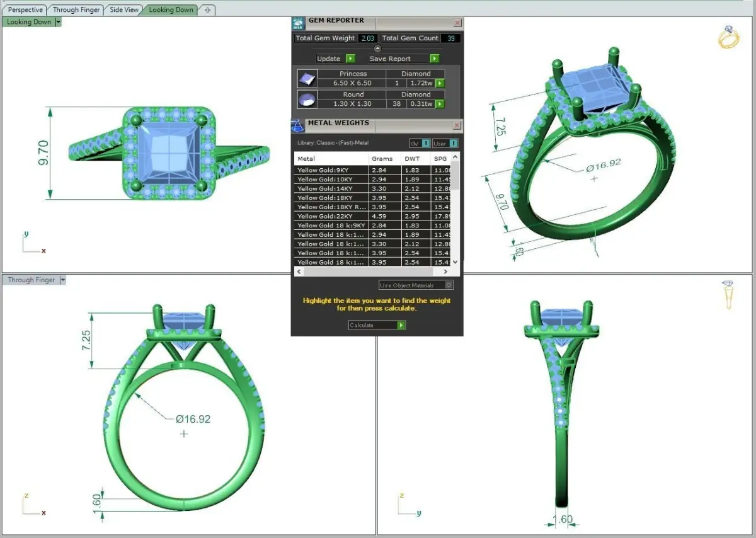Click the Library: Classic - (Fast)-Metal label
The image size is (756, 538).
(x=333, y=143)
